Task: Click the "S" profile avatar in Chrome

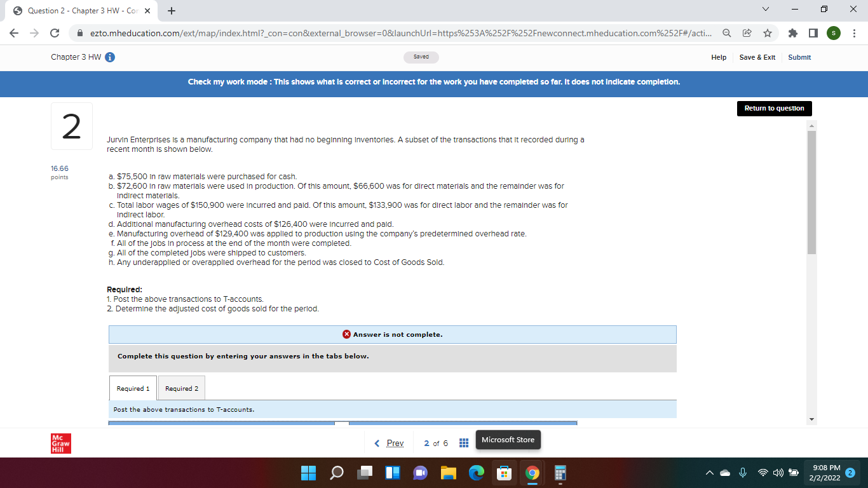Action: coord(833,32)
